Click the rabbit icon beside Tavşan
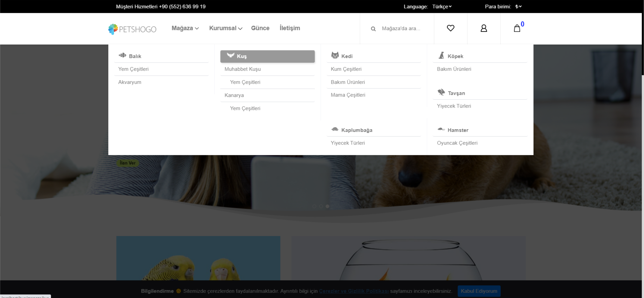This screenshot has height=298, width=644. pyautogui.click(x=441, y=92)
